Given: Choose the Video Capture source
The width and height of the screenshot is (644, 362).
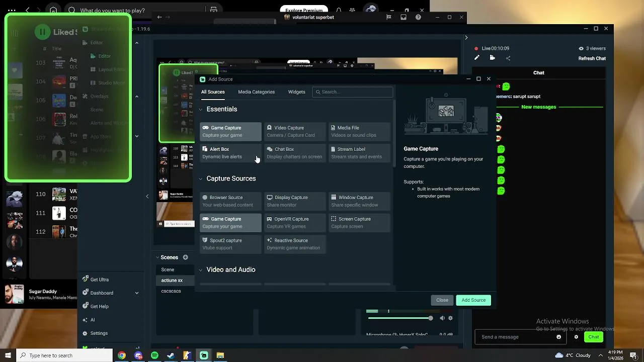Looking at the screenshot, I should pyautogui.click(x=295, y=131).
